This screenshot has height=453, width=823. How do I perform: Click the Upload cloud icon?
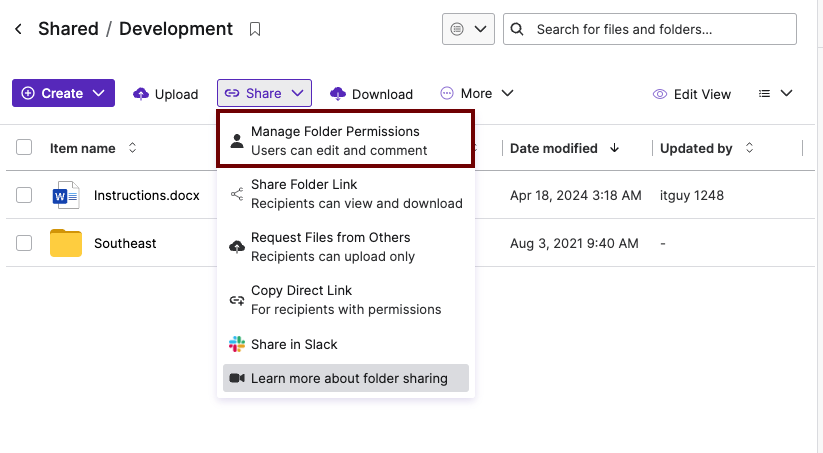tap(141, 94)
